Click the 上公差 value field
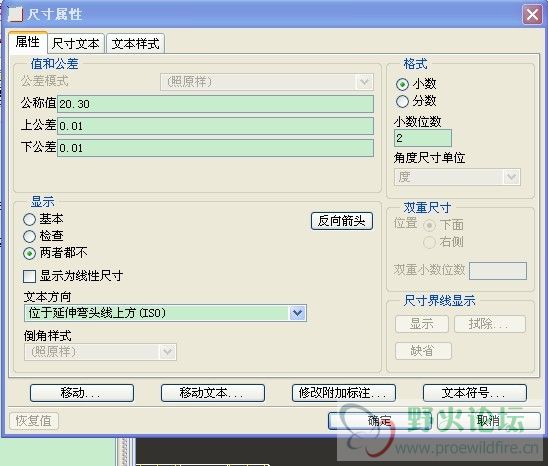 click(215, 126)
